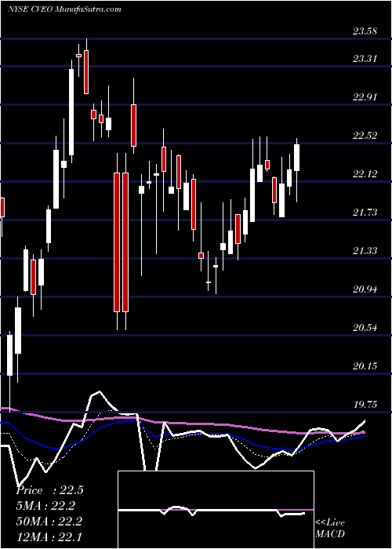Click the NYSE CVEO MunafaSutra.com title text
The image size is (392, 549).
[64, 9]
